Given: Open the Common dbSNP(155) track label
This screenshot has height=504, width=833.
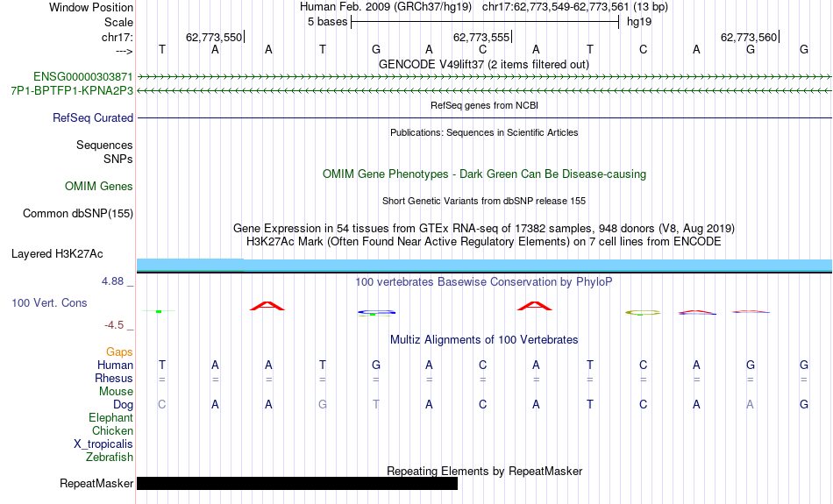Looking at the screenshot, I should coord(78,214).
